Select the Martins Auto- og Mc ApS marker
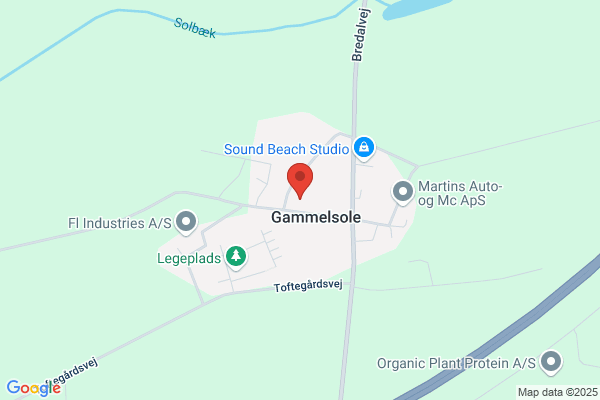This screenshot has height=400, width=600. pyautogui.click(x=403, y=191)
